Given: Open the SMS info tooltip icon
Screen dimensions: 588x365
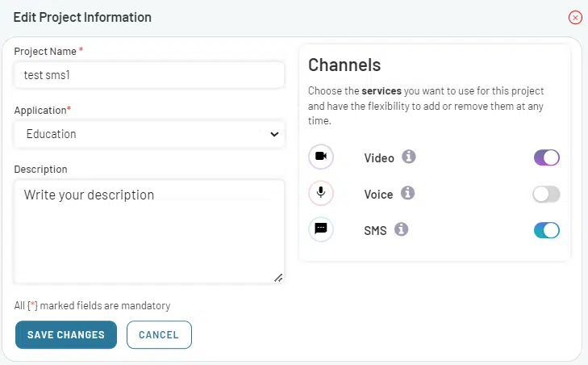Looking at the screenshot, I should 401,229.
